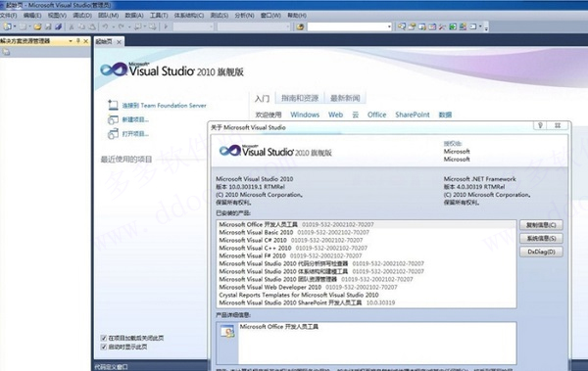Open the 编辑(E) menu
Image resolution: width=588 pixels, height=371 pixels.
[32, 16]
